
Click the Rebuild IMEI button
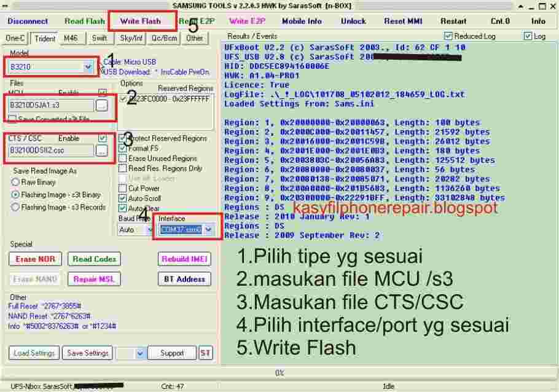click(x=184, y=259)
